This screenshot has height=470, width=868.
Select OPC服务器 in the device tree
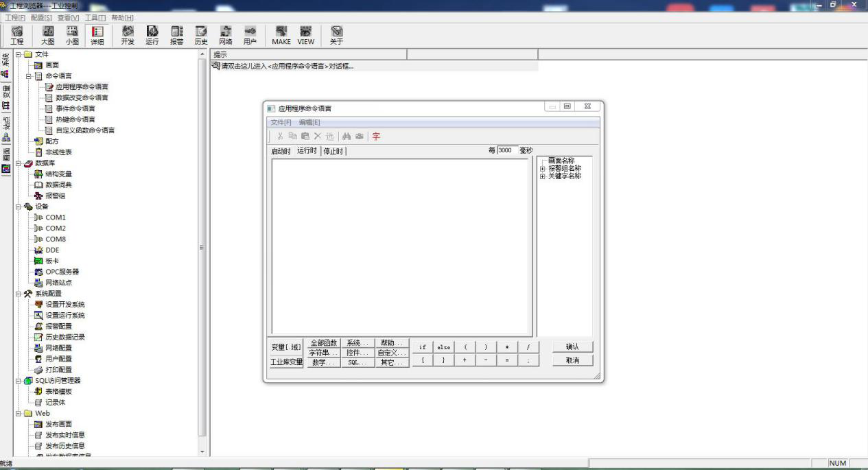click(62, 272)
